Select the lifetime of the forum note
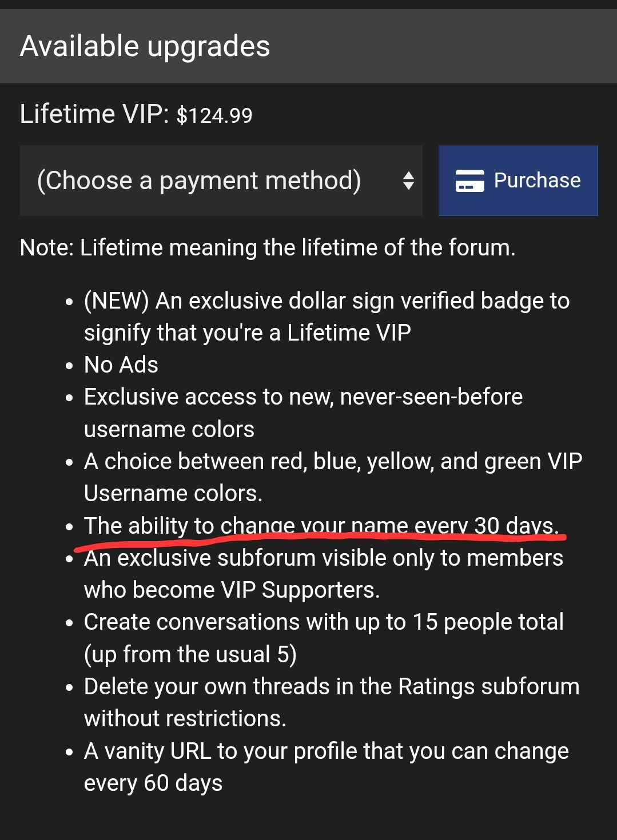The height and width of the screenshot is (840, 617). [268, 247]
